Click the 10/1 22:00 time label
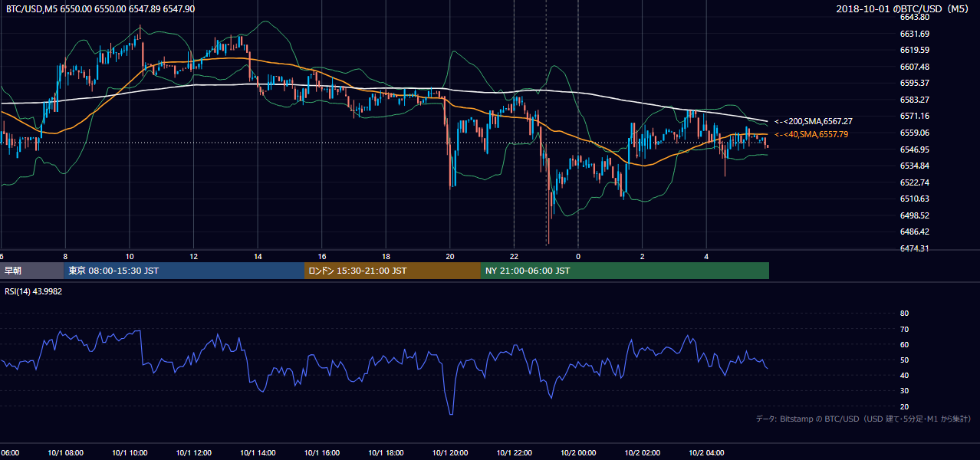The width and height of the screenshot is (980, 460). (x=514, y=452)
